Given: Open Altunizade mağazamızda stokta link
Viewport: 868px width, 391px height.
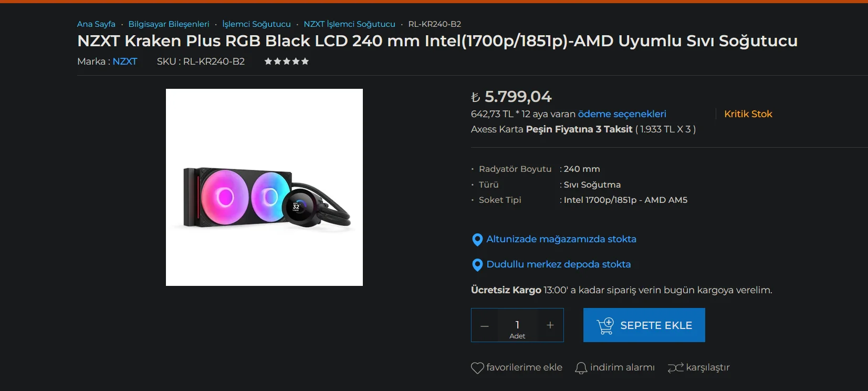Looking at the screenshot, I should point(561,239).
